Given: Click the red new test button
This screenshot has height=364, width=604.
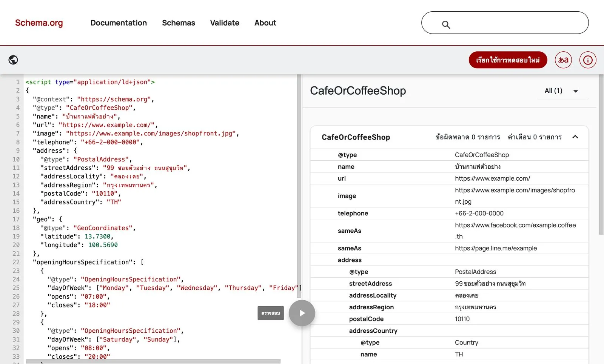Looking at the screenshot, I should 508,60.
